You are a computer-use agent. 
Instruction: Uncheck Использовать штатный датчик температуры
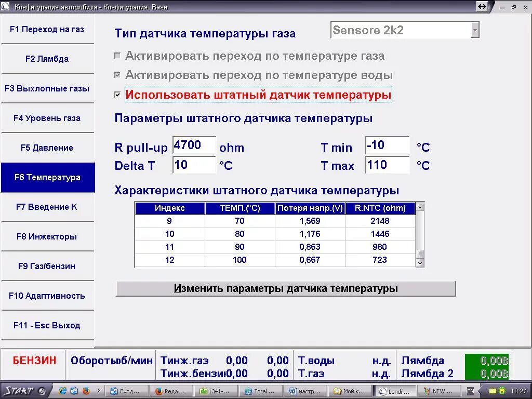click(x=118, y=95)
